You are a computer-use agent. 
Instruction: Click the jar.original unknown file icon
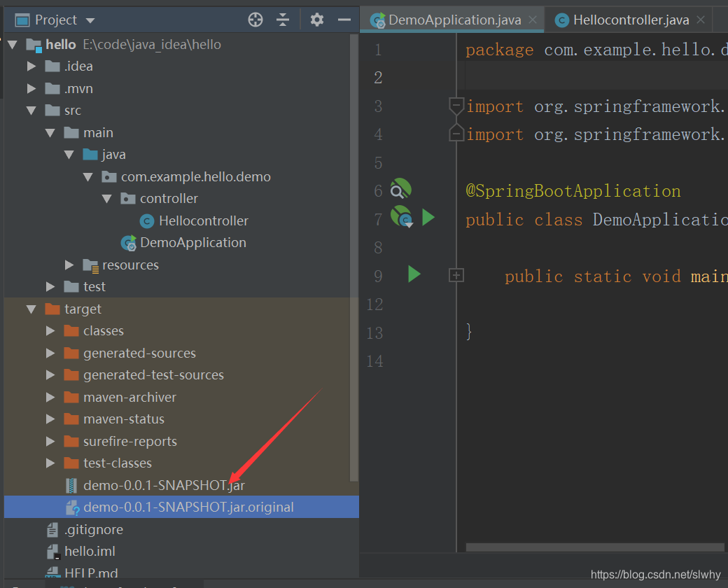pos(72,507)
